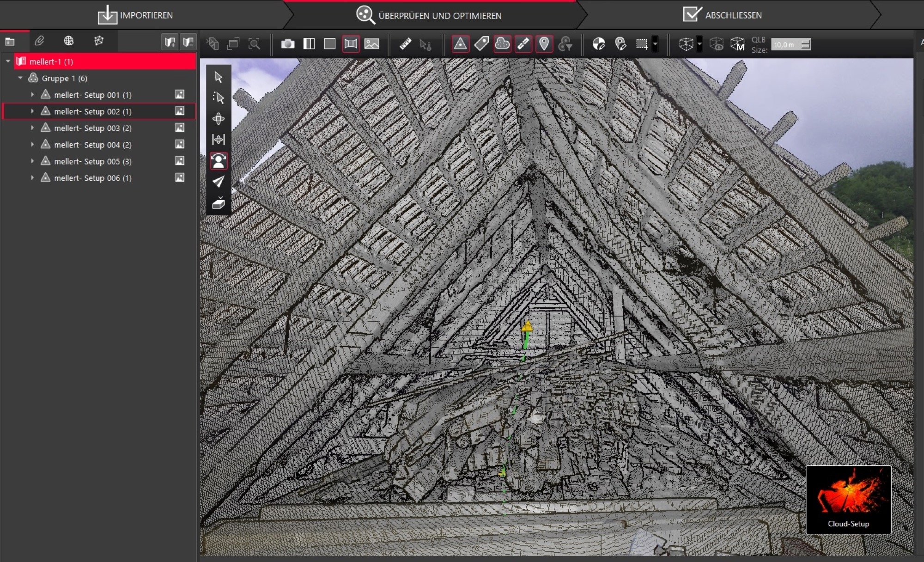This screenshot has height=562, width=924.
Task: Toggle the location pin display icon
Action: (544, 44)
